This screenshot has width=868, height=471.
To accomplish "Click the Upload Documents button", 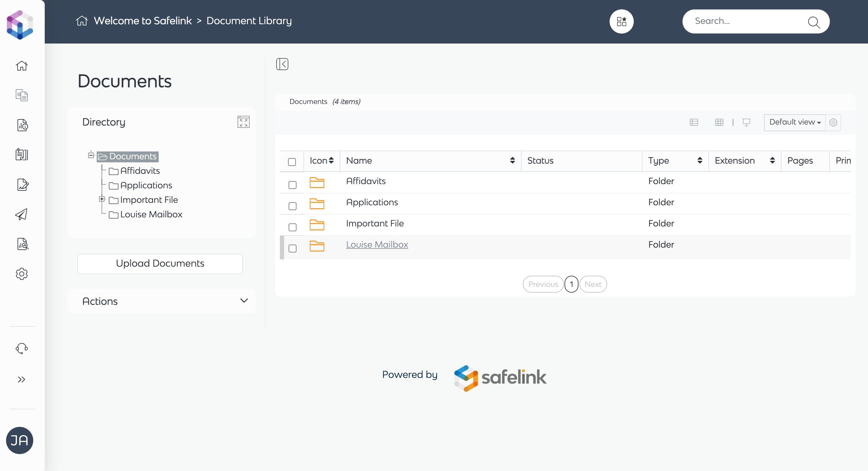I will (x=160, y=264).
